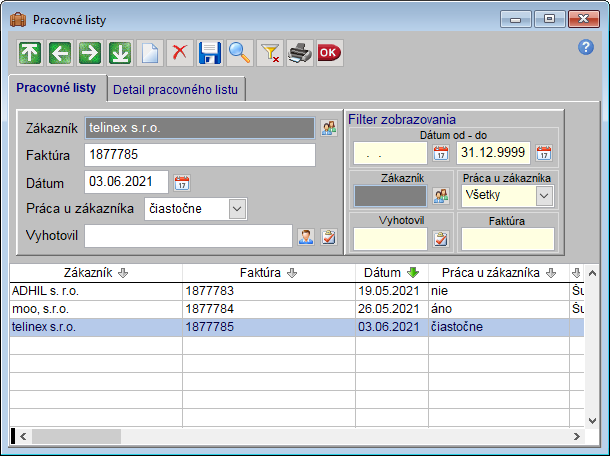Go to first record toolbar arrow
The height and width of the screenshot is (456, 610).
click(x=29, y=53)
